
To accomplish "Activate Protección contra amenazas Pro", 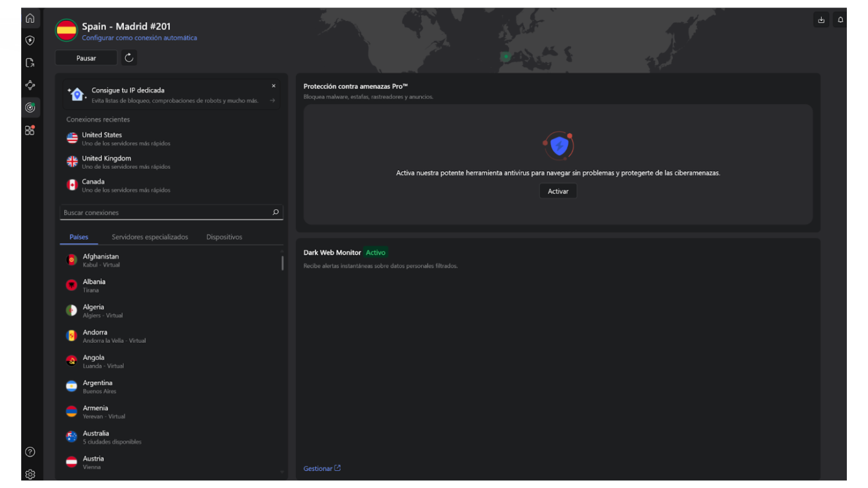I will coord(558,191).
